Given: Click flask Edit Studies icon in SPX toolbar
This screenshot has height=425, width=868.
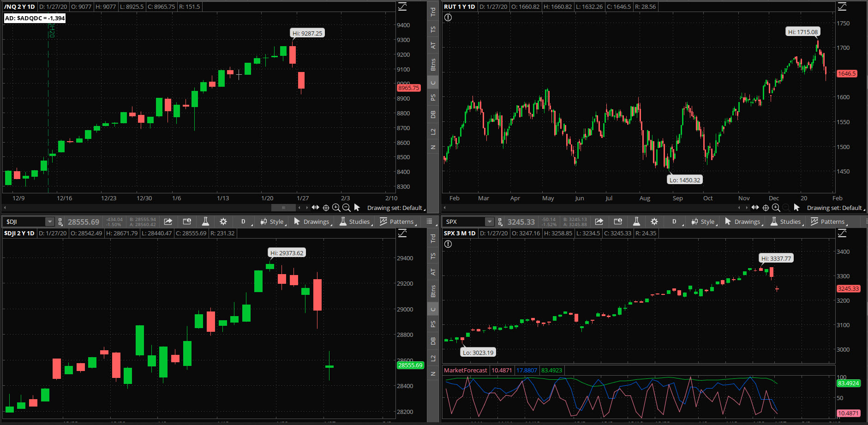Looking at the screenshot, I should tap(636, 221).
